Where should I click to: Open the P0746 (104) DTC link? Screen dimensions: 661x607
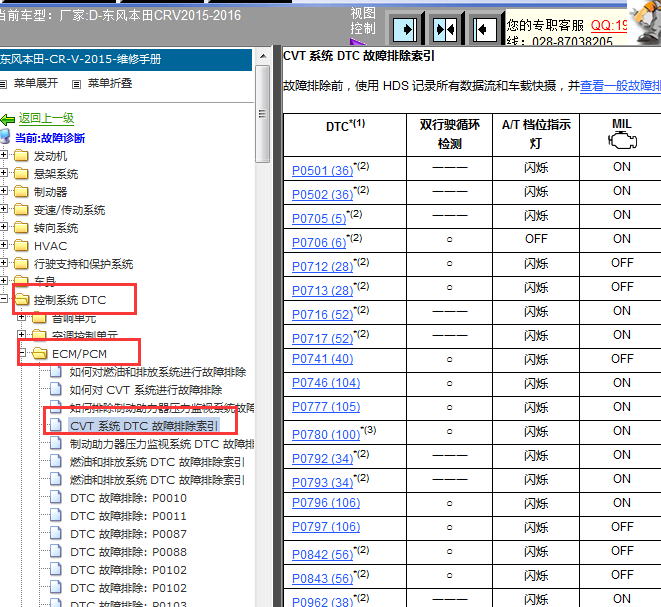click(326, 383)
